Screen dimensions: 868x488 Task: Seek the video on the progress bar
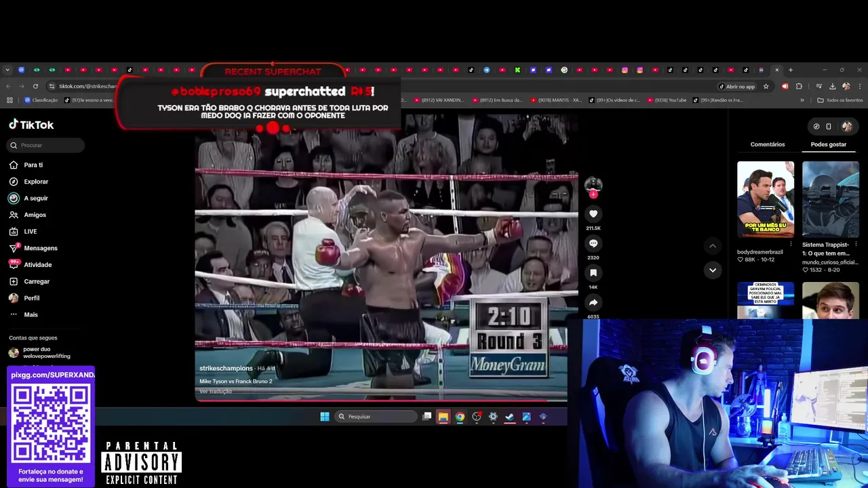click(x=381, y=401)
